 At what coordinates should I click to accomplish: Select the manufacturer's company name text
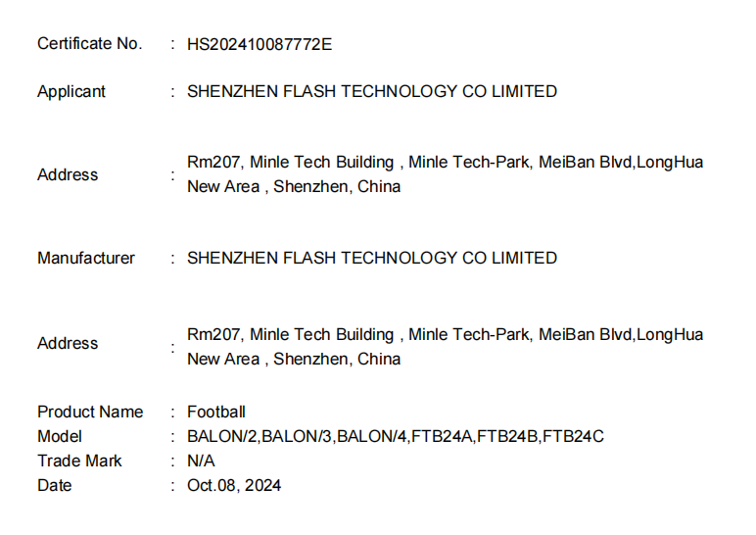(372, 258)
